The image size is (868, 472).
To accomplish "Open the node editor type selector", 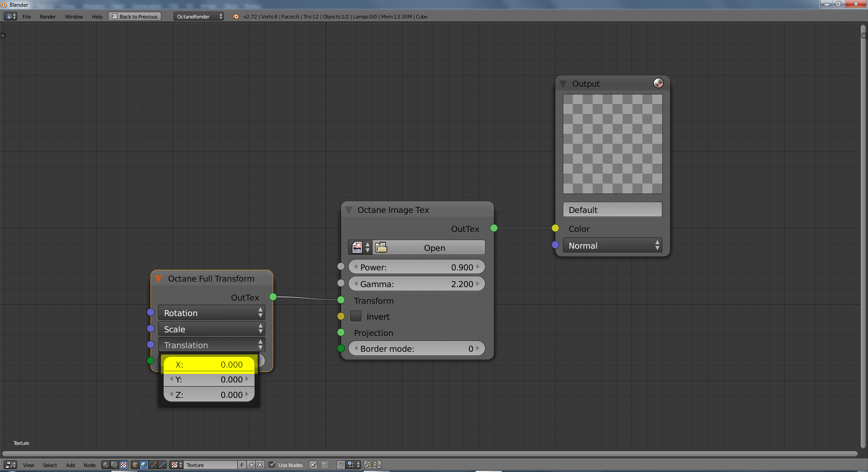I will [x=10, y=465].
